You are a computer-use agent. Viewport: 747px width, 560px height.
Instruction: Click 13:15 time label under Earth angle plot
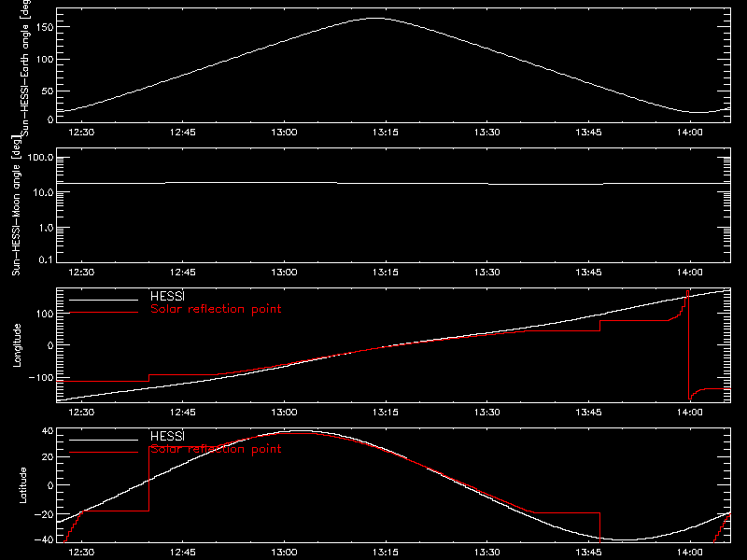pyautogui.click(x=386, y=132)
